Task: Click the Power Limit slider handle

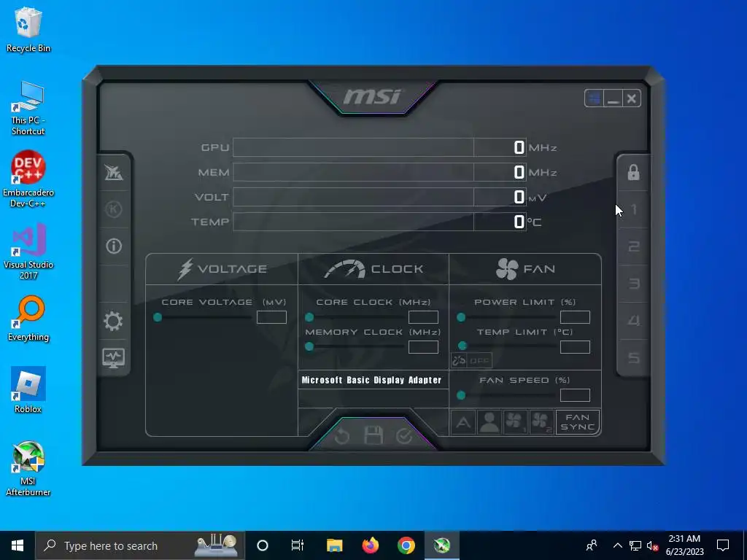Action: [x=461, y=317]
